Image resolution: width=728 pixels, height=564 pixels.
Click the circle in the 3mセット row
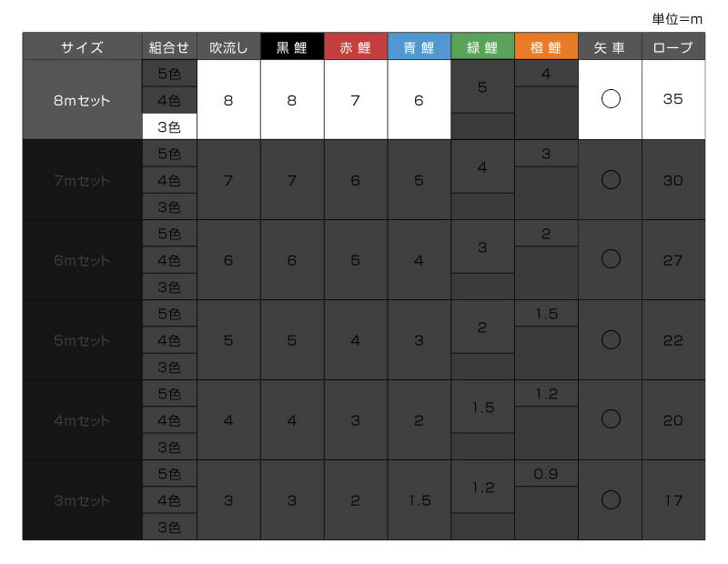pyautogui.click(x=611, y=499)
